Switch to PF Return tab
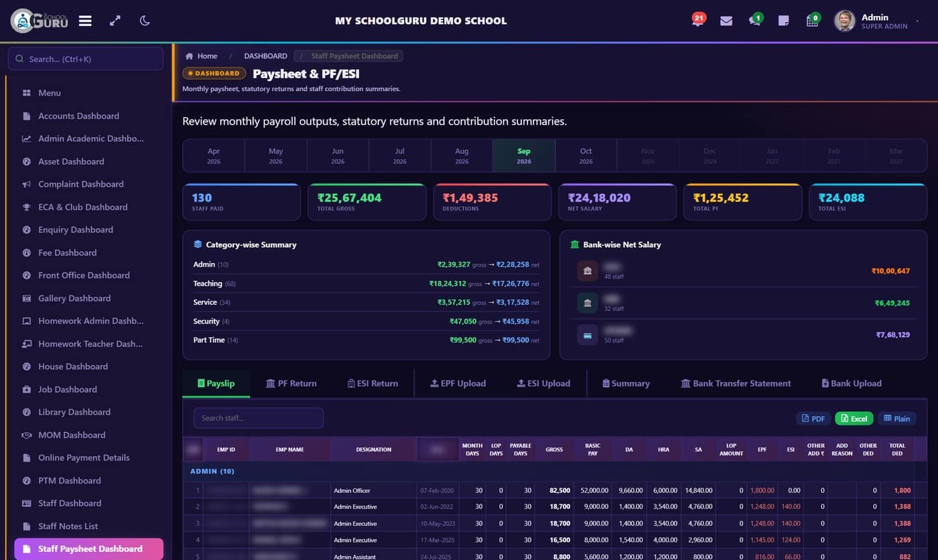This screenshot has width=938, height=560. click(291, 383)
